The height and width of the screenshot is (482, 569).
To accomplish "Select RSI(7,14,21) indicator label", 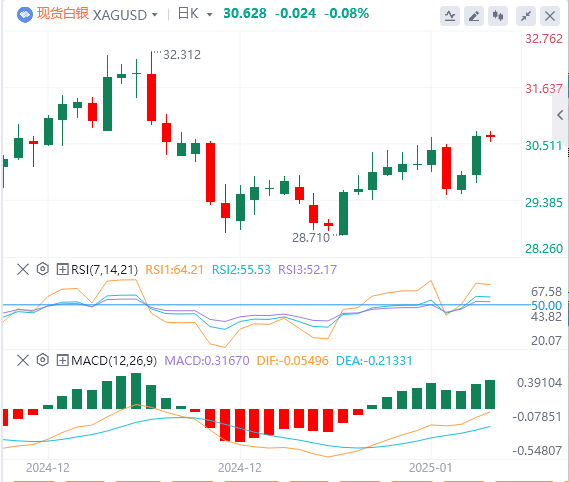I will 105,270.
